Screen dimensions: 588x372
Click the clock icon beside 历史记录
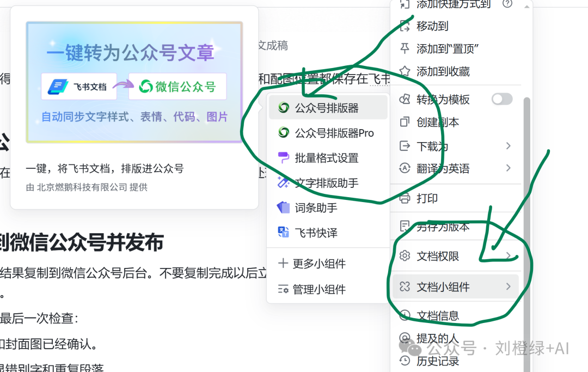click(x=405, y=361)
